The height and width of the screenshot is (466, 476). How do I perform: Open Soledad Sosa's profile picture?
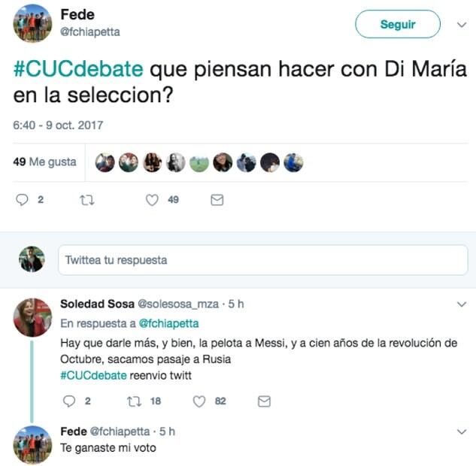[x=32, y=317]
